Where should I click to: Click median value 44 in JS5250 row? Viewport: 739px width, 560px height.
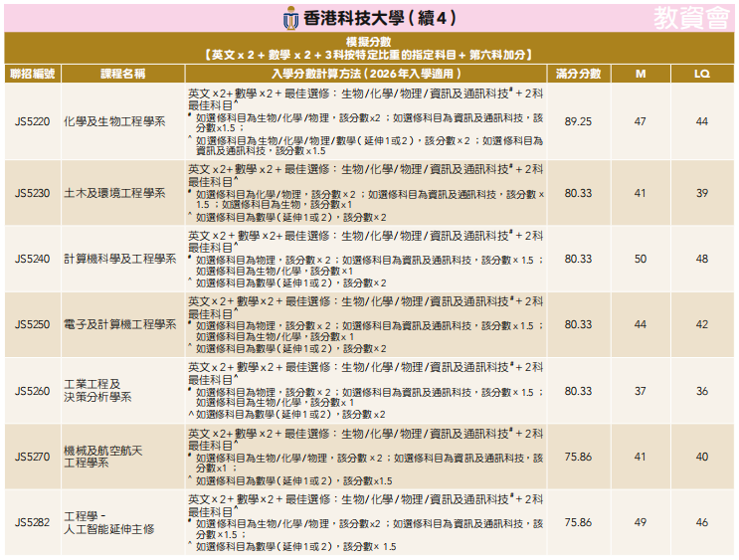pos(640,324)
